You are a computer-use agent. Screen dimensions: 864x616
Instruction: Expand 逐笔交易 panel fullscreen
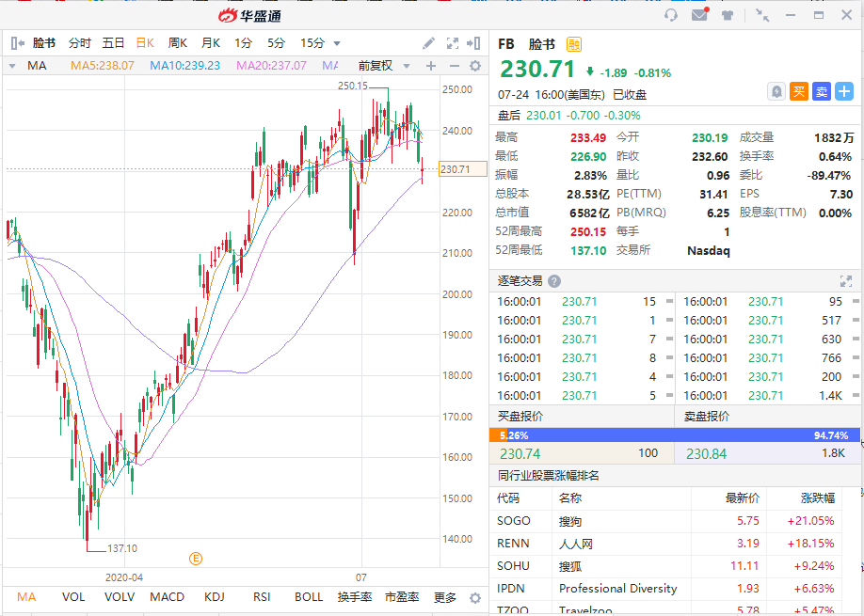click(x=846, y=281)
